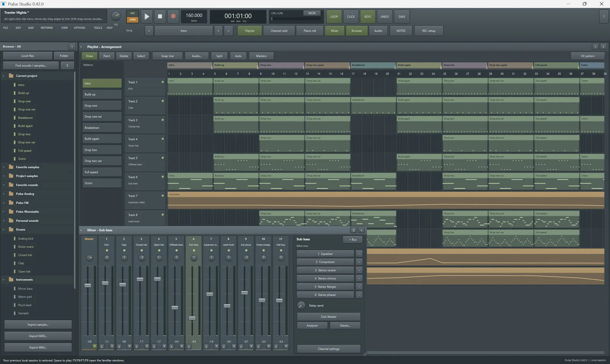Click the Master channel pan knob
This screenshot has width=610, height=364.
89,258
